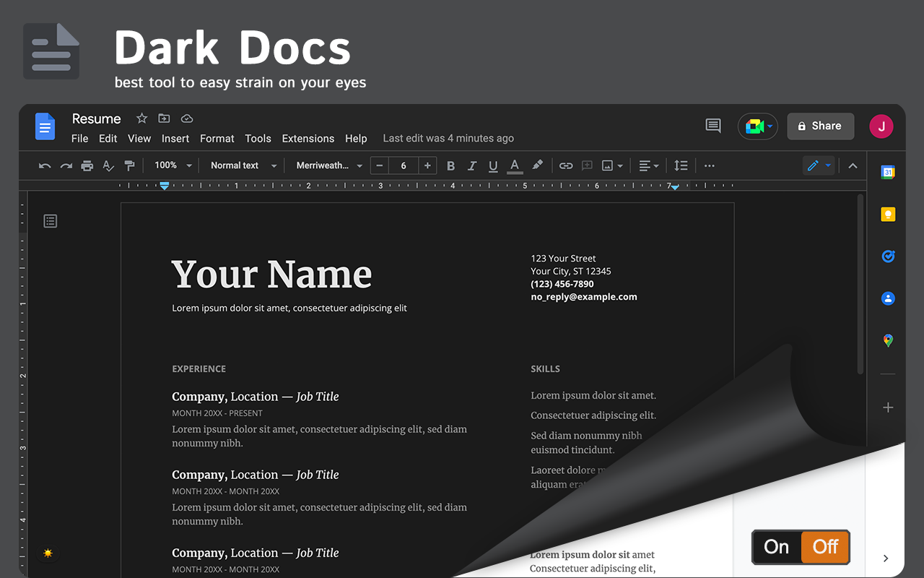
Task: Open Google Maps side panel
Action: (888, 340)
